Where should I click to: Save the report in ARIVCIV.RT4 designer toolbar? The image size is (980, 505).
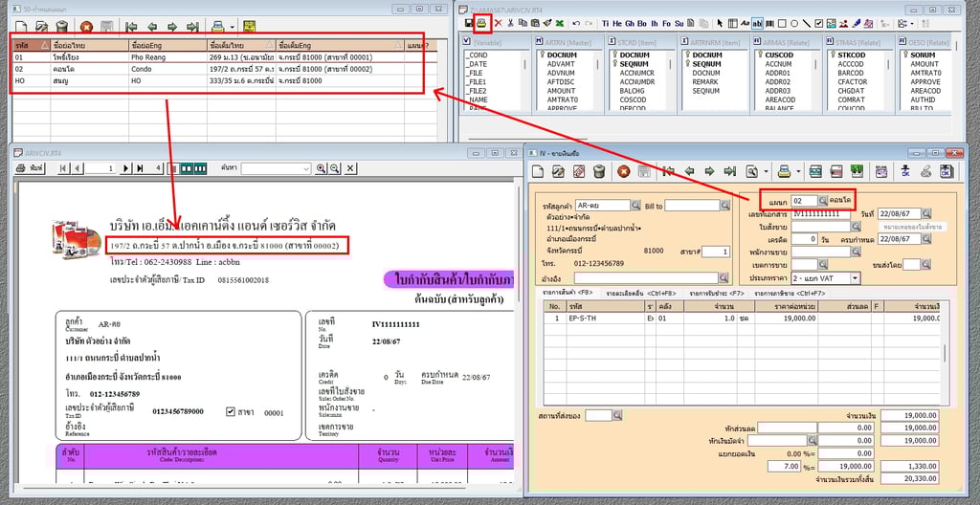[x=468, y=23]
